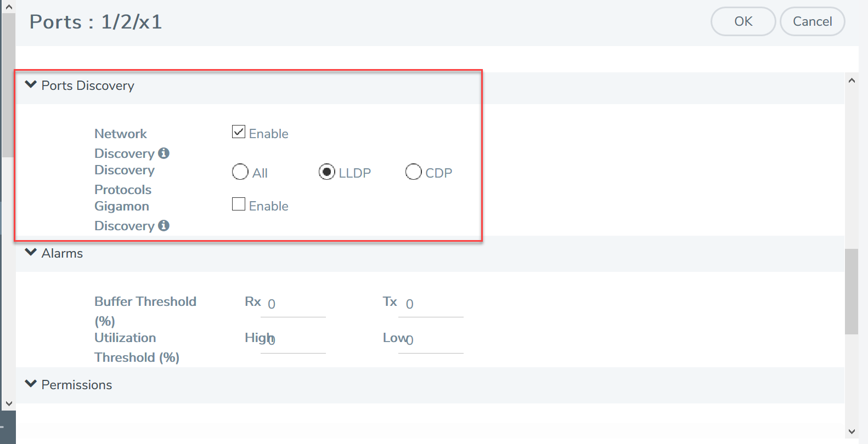868x444 pixels.
Task: Select the All discovery protocol radio
Action: 240,172
